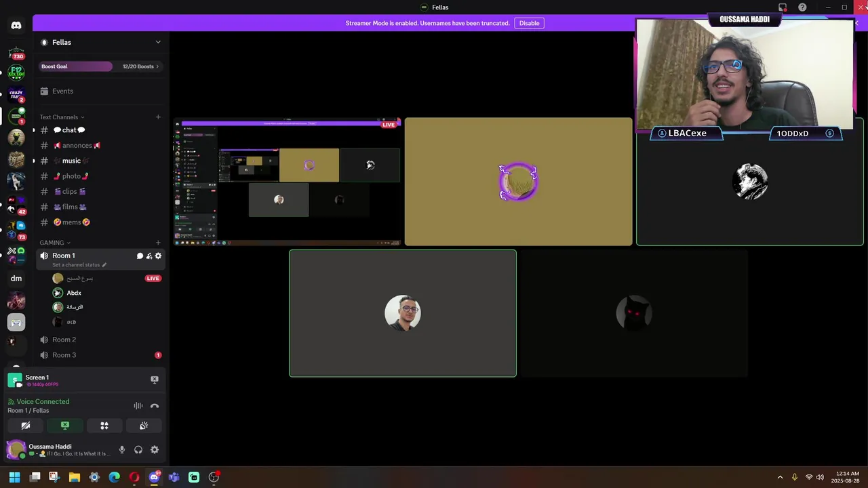Open File Explorer from taskbar

tap(75, 477)
